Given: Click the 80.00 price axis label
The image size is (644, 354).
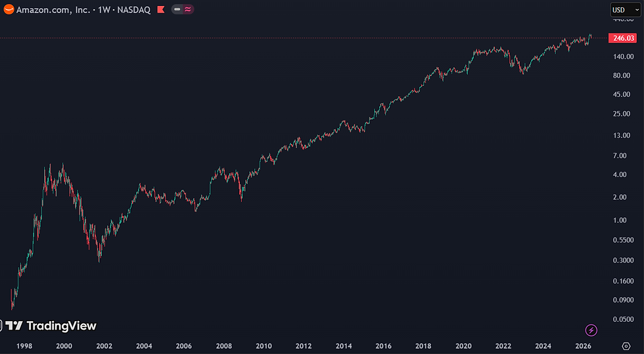Looking at the screenshot, I should coord(622,76).
